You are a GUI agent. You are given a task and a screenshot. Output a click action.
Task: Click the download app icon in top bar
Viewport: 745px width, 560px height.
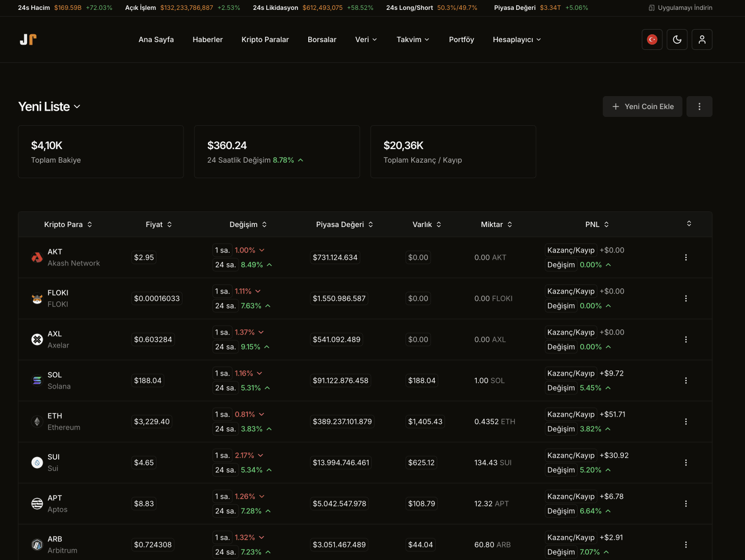651,8
